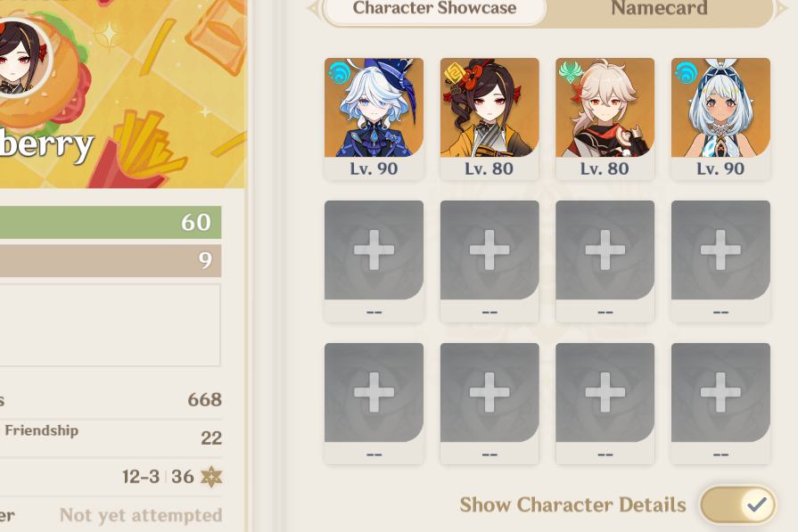Select Furina Lv. 90 character portrait

pyautogui.click(x=374, y=119)
